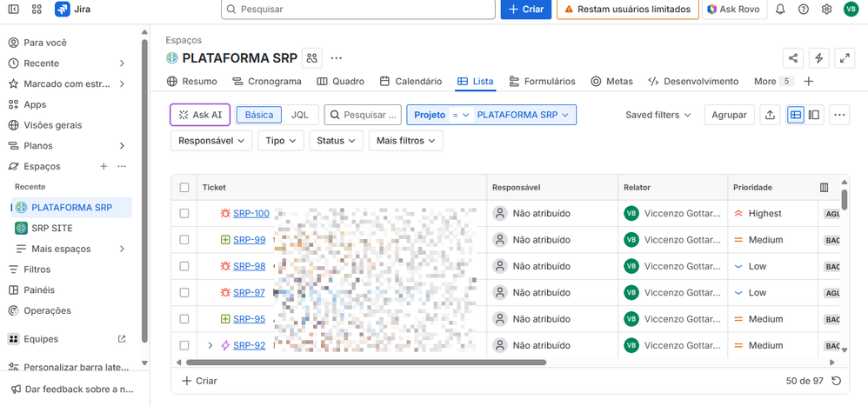This screenshot has height=406, width=868.
Task: Check the SRP-97 row checkbox
Action: tap(184, 293)
